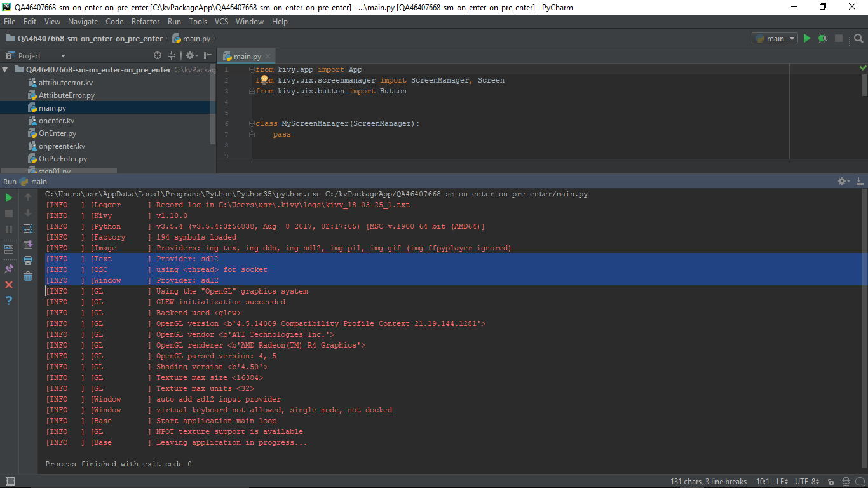Image resolution: width=868 pixels, height=488 pixels.
Task: Close the main.py editor tab
Action: pyautogui.click(x=268, y=57)
